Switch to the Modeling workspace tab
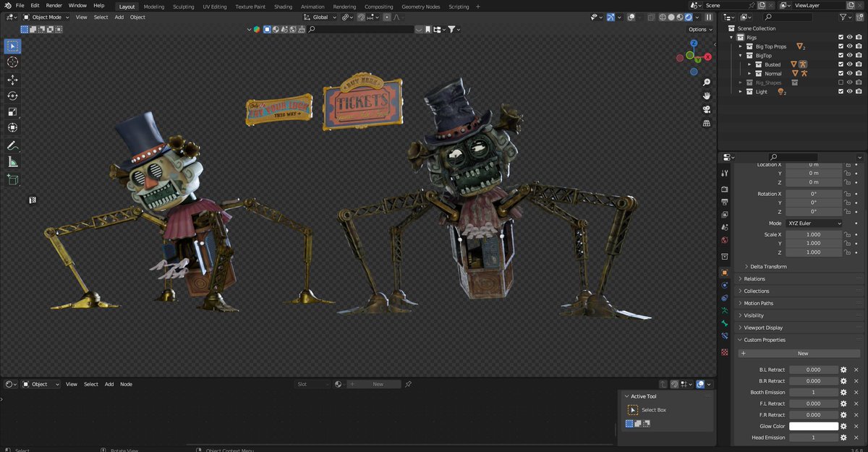 [154, 7]
